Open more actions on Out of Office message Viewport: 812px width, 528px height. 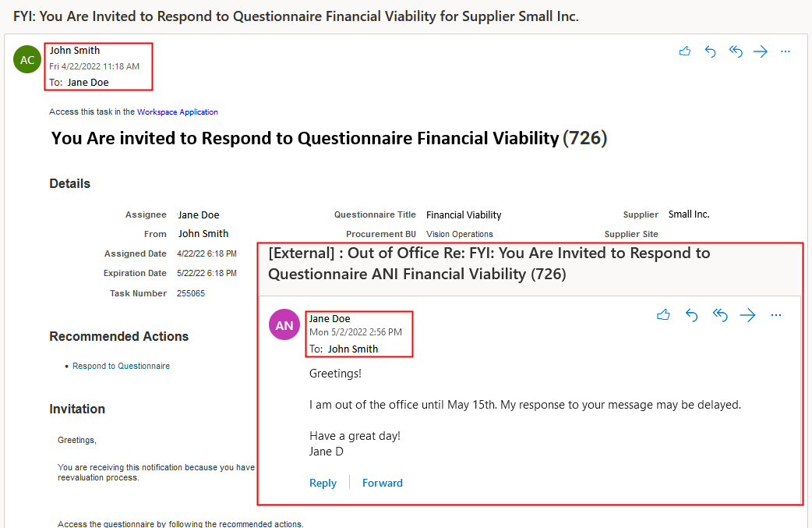coord(775,315)
